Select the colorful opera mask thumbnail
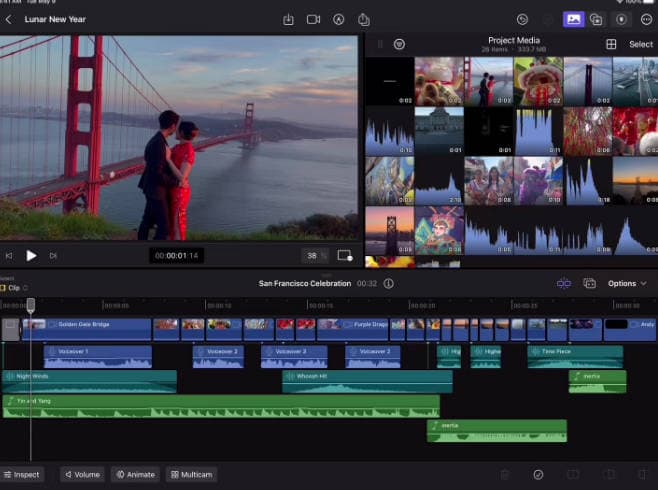658x490 pixels. pos(439,230)
